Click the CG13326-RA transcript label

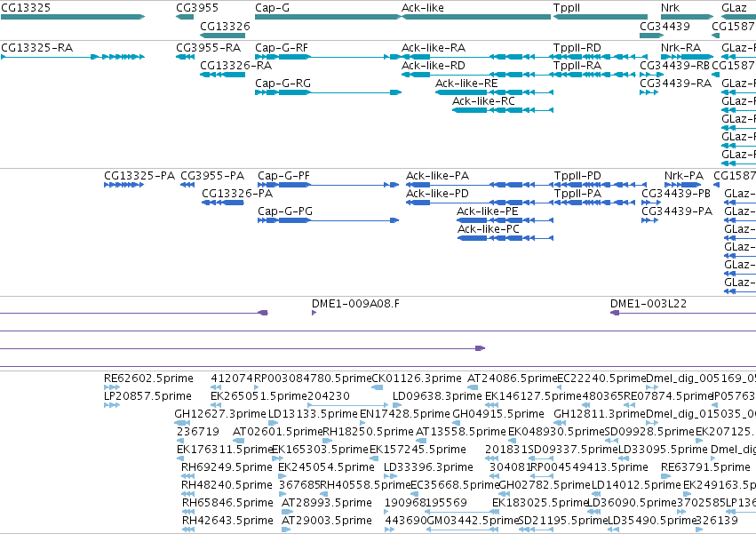pyautogui.click(x=235, y=65)
